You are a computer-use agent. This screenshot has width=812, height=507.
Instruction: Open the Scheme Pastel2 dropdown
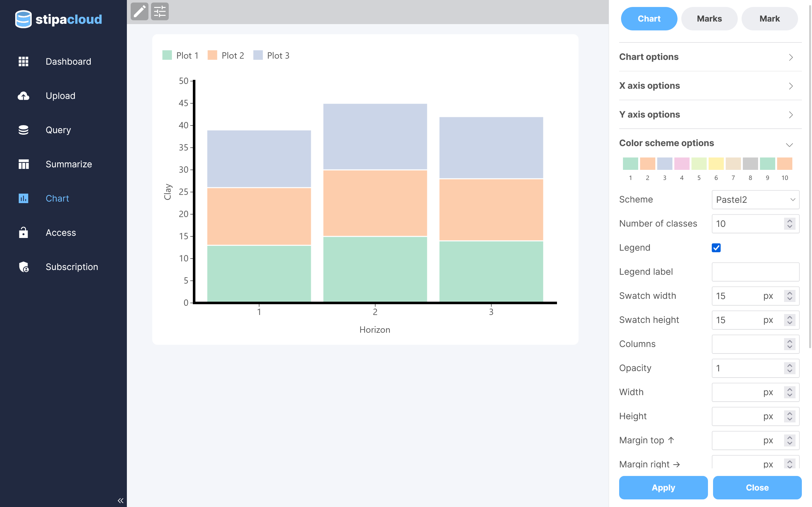[755, 200]
